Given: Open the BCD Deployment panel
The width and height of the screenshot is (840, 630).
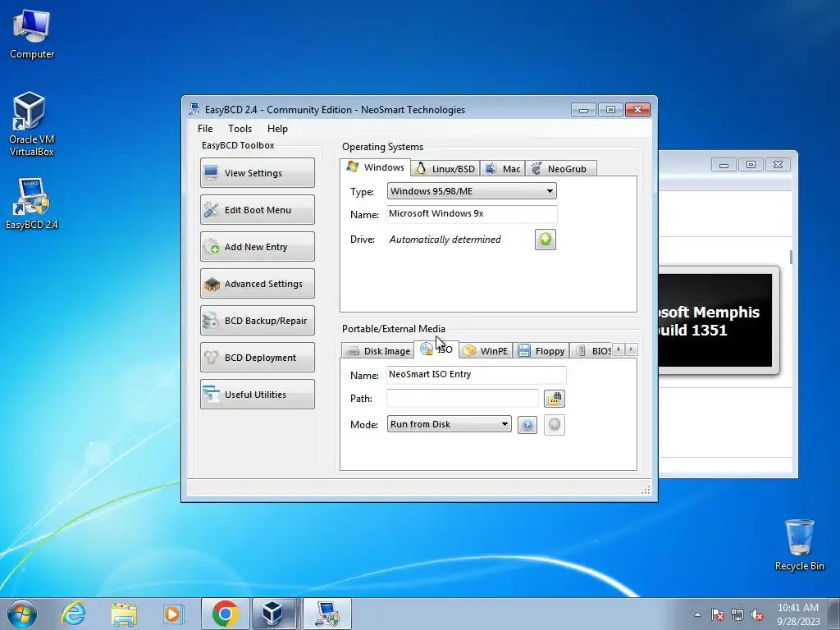Looking at the screenshot, I should tap(257, 358).
